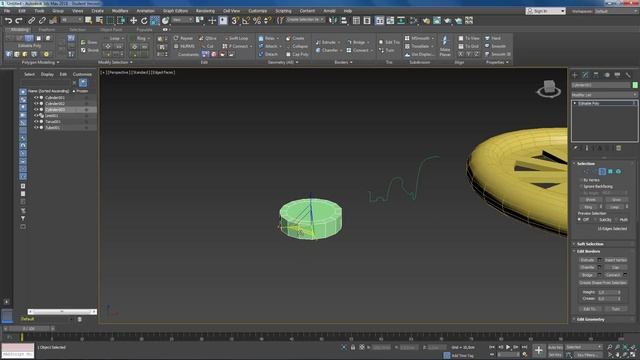
Task: Open the Modify tab in command panel
Action: coord(585,75)
